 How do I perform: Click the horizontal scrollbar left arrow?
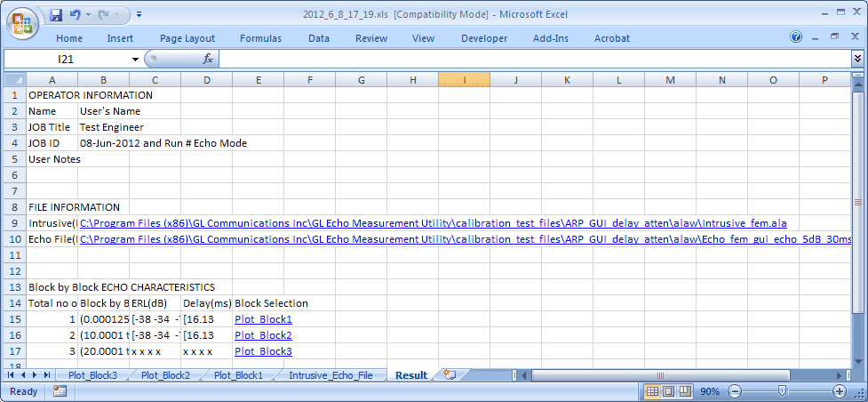pyautogui.click(x=523, y=375)
